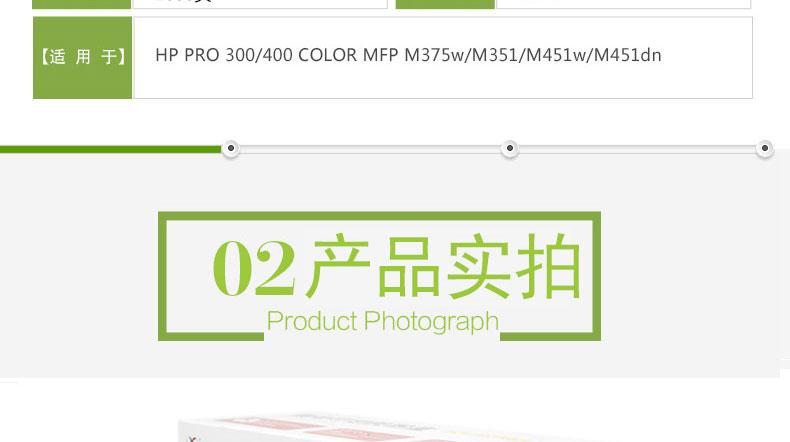Image resolution: width=790 pixels, height=442 pixels.
Task: Click the cropped white cell at top right
Action: (624, 4)
